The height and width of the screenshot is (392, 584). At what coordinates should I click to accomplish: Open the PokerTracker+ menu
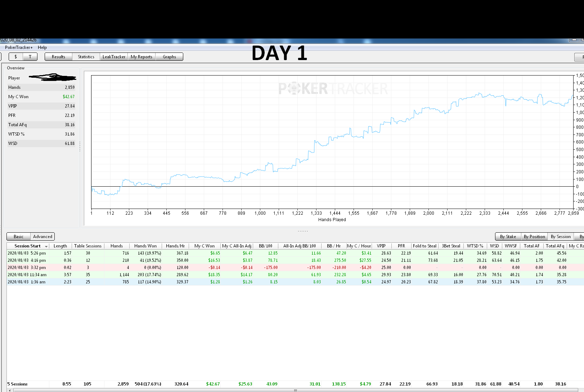click(x=19, y=47)
